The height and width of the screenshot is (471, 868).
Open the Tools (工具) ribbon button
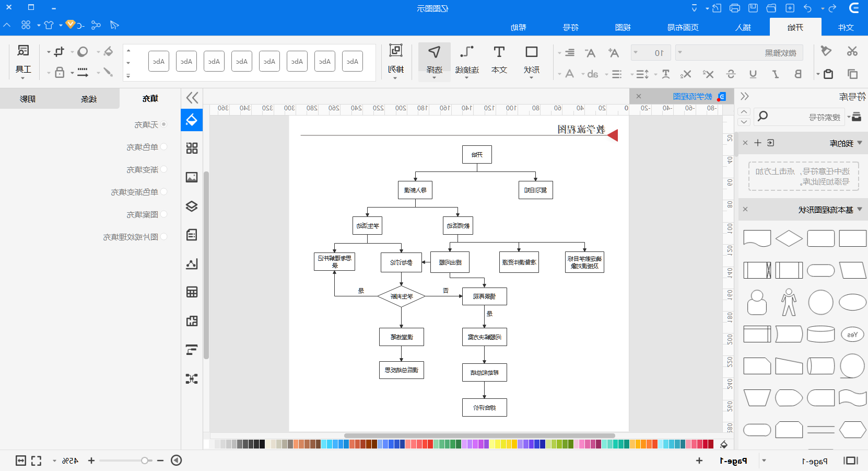tap(23, 61)
